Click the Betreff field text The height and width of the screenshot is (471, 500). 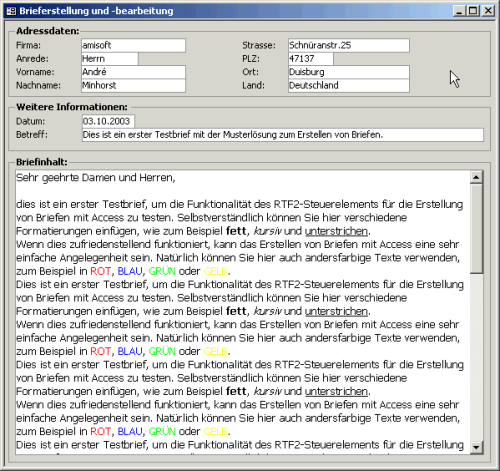point(283,135)
